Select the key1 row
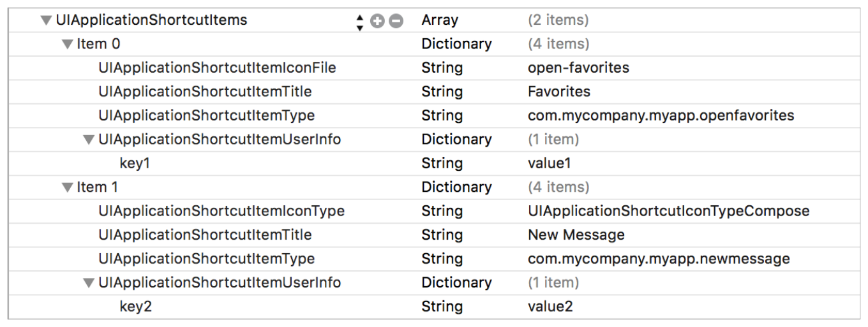The height and width of the screenshot is (327, 868). [x=135, y=163]
